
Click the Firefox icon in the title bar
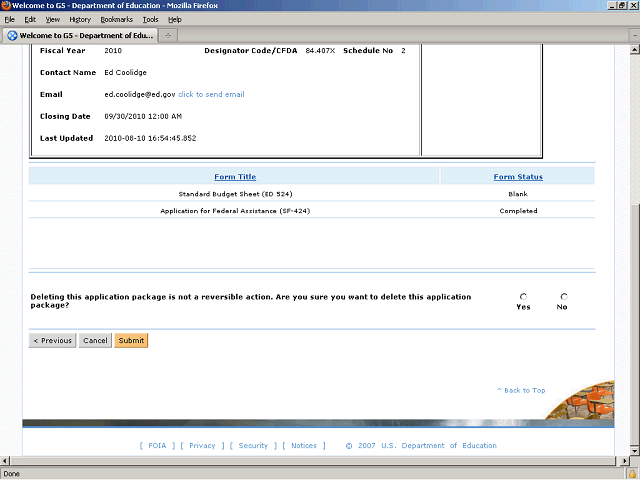6,5
